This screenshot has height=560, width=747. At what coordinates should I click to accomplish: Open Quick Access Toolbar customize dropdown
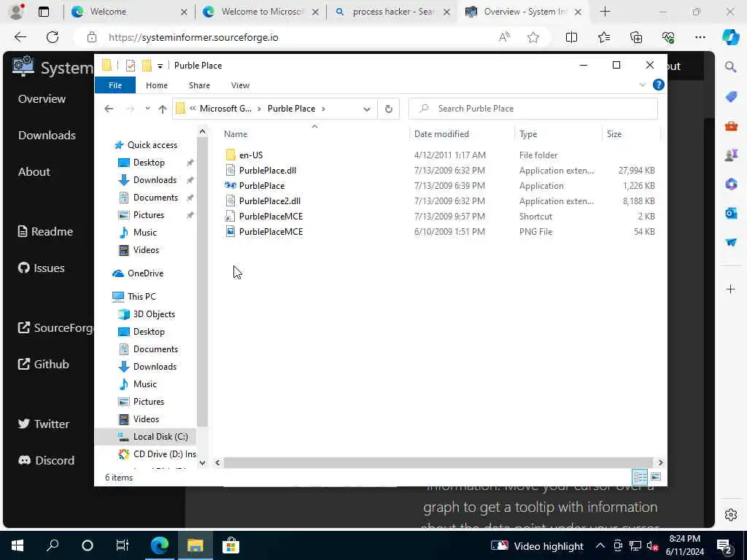click(160, 66)
